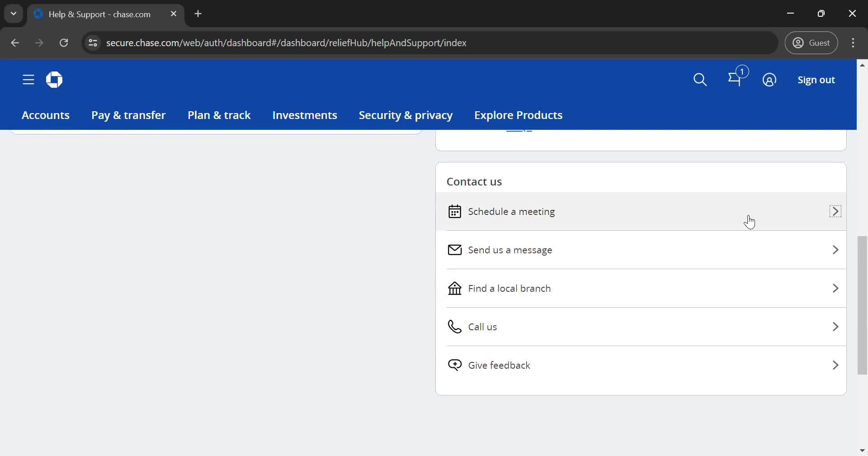Open the Pay & transfer menu
This screenshot has height=456, width=868.
point(128,115)
